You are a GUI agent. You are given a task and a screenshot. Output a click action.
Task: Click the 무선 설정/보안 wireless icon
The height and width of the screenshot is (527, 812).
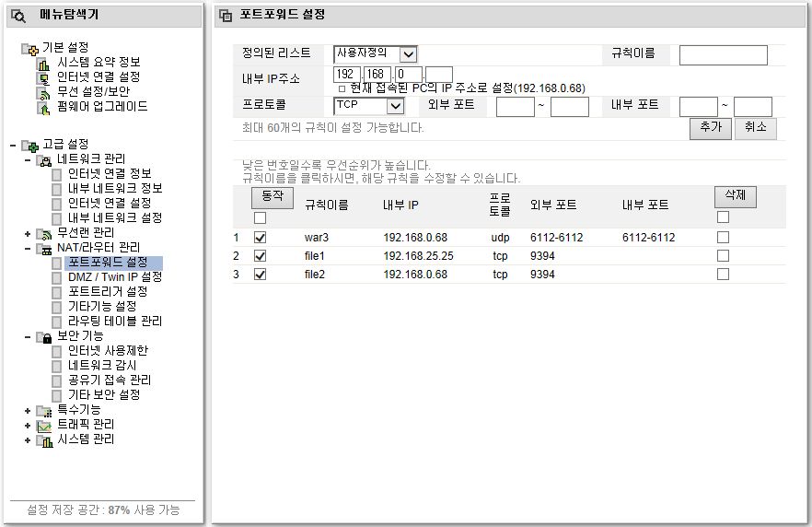43,93
